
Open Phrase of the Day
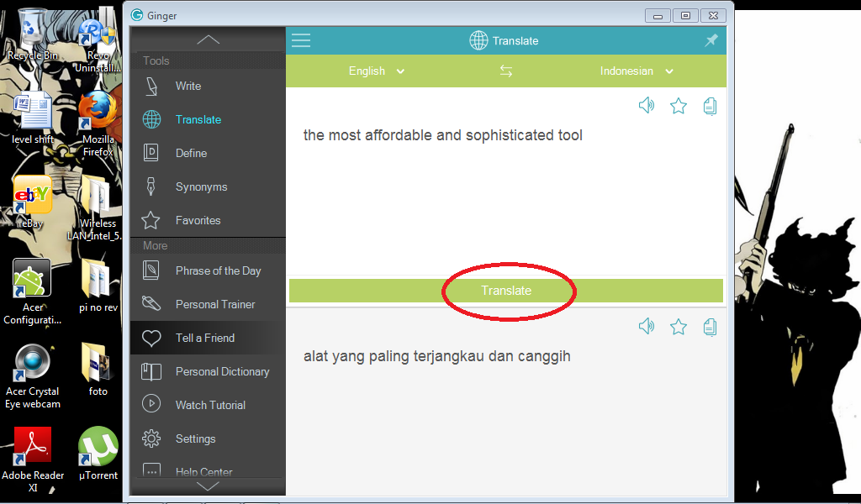click(217, 270)
